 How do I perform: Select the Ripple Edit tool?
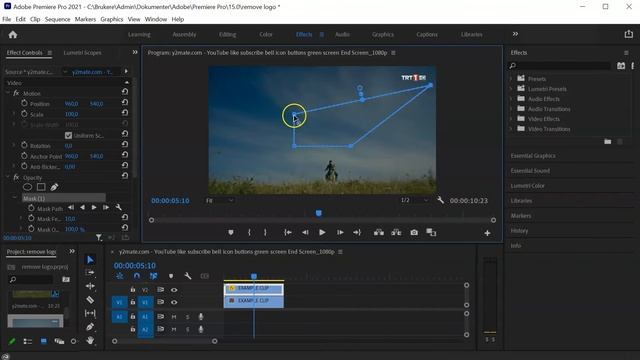click(x=90, y=286)
